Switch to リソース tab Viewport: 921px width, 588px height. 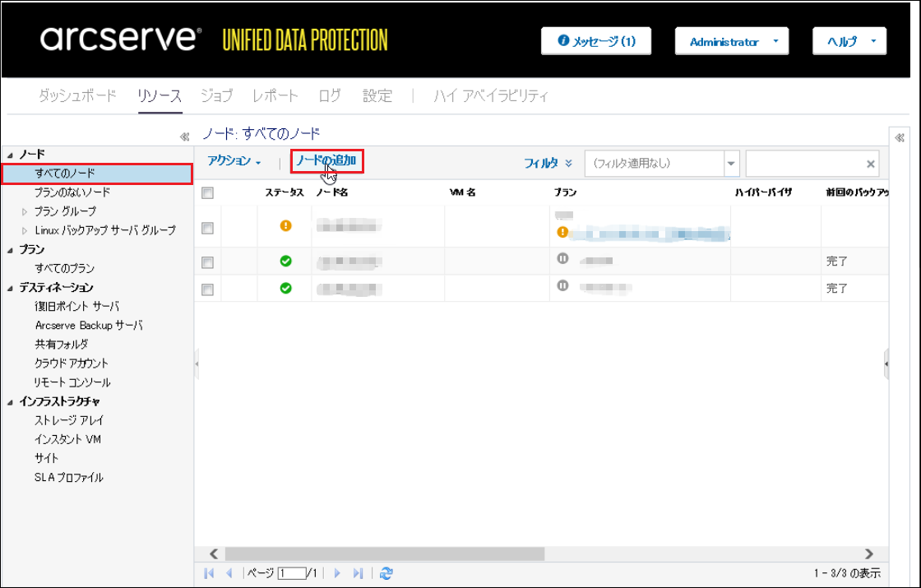tap(160, 95)
